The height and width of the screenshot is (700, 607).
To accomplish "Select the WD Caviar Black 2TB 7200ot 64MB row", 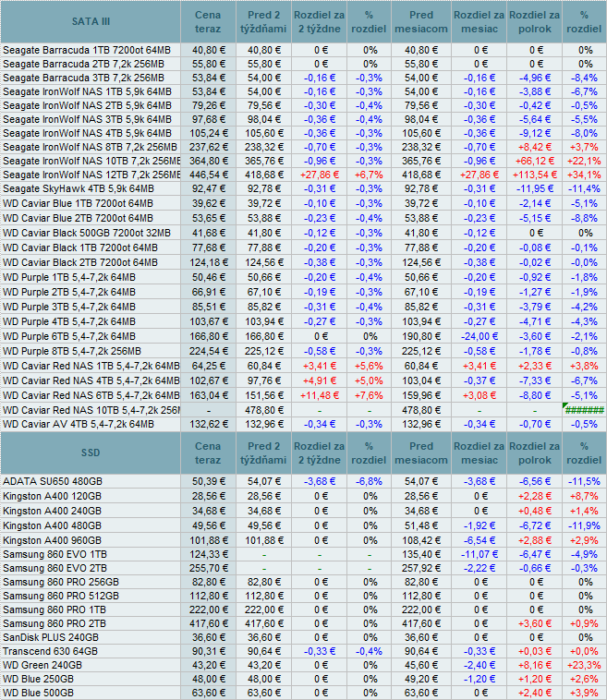I will click(303, 262).
